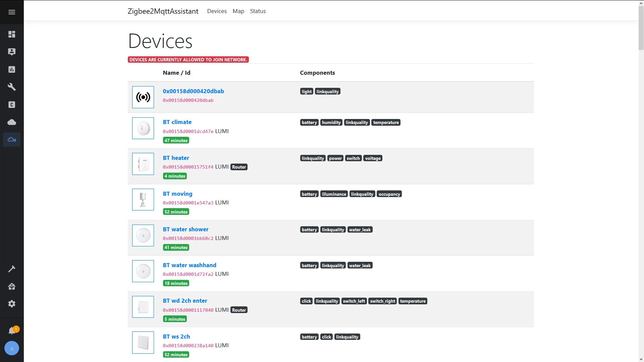Click the BT moving sensor thumbnail
This screenshot has height=362, width=644.
143,200
